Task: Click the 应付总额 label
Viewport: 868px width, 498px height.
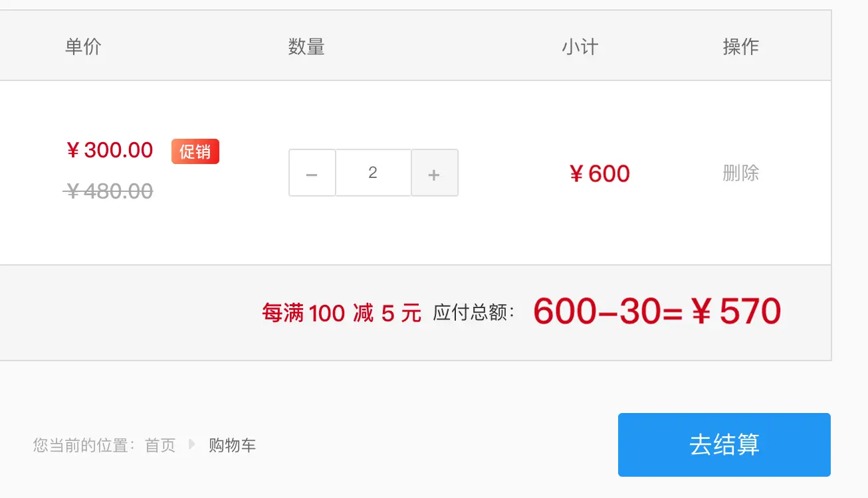Action: click(x=475, y=313)
